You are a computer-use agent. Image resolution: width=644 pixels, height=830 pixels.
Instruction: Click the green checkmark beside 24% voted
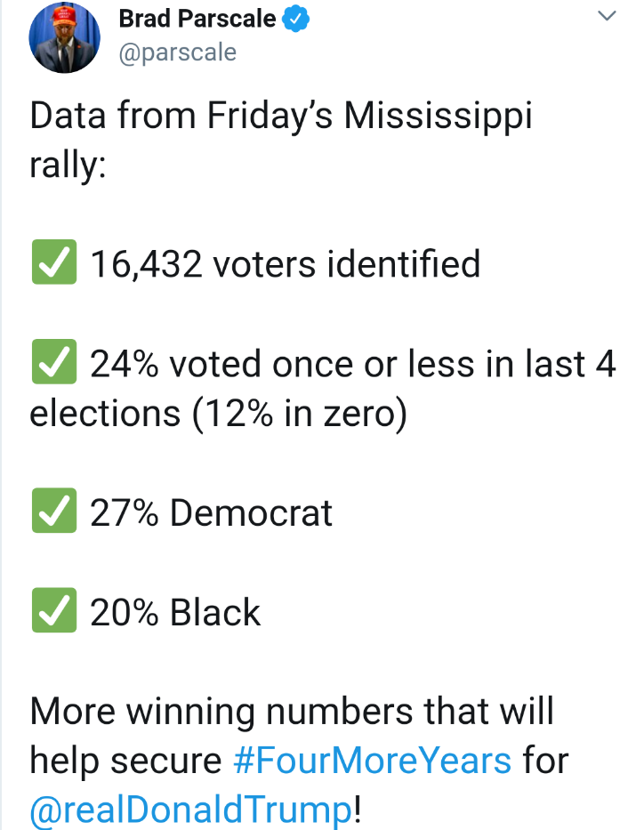pos(54,361)
